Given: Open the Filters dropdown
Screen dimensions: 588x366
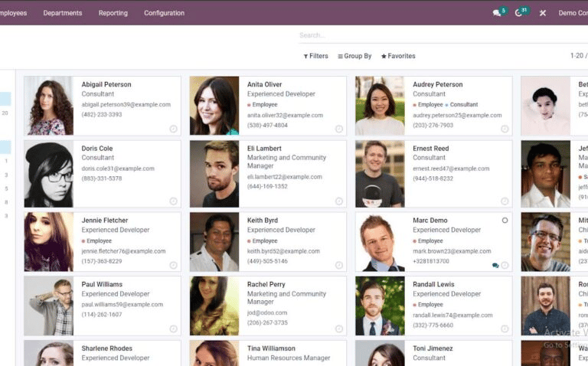Looking at the screenshot, I should click(x=315, y=56).
